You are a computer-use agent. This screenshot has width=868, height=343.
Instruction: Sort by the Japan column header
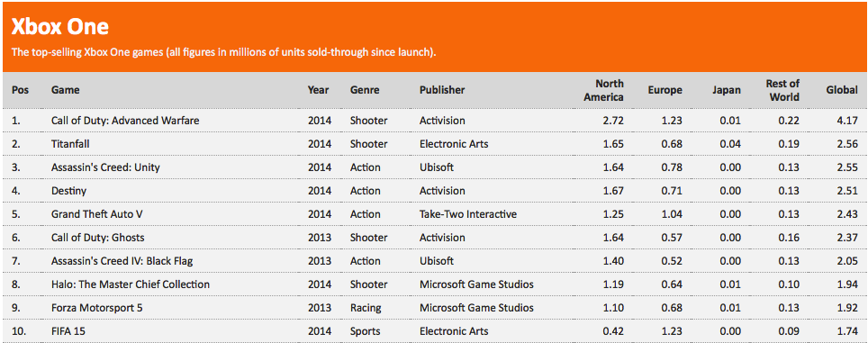pos(727,90)
